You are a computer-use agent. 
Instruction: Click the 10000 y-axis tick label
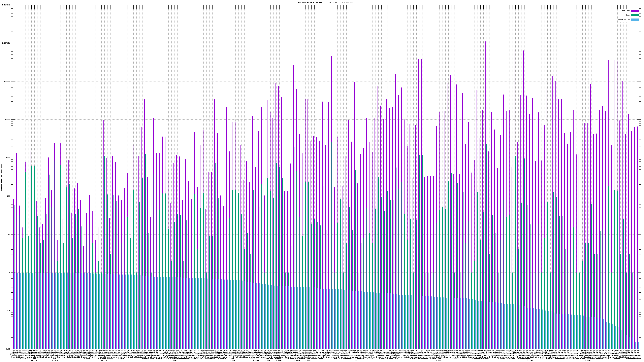7,119
